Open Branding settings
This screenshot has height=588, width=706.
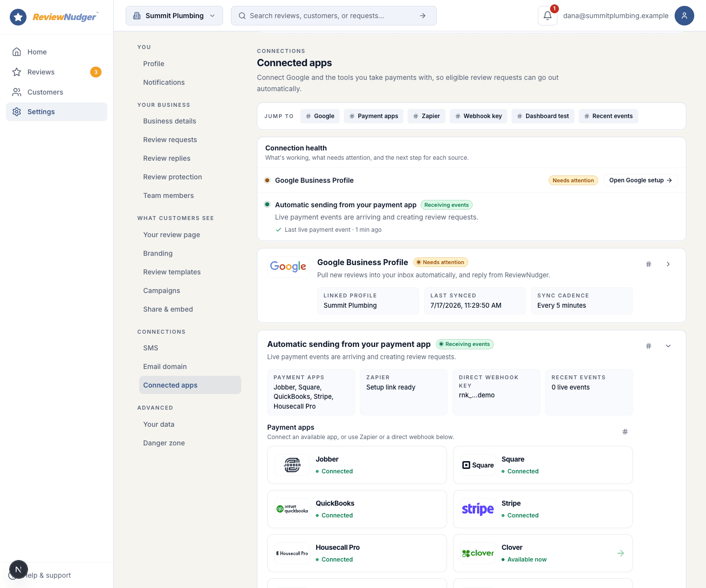[x=190, y=253]
